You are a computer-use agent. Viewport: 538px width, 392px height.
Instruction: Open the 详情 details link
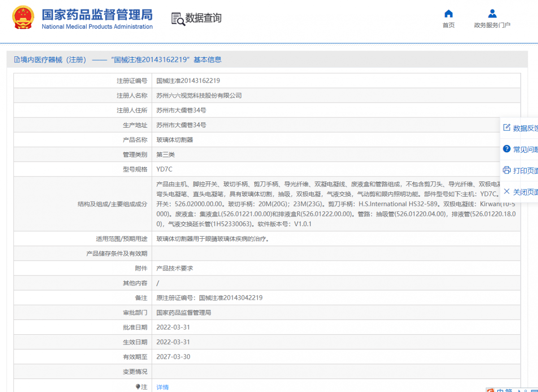[x=162, y=387]
